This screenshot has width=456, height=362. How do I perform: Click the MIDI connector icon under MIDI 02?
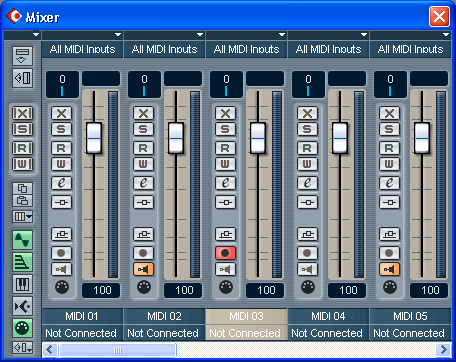pyautogui.click(x=144, y=287)
